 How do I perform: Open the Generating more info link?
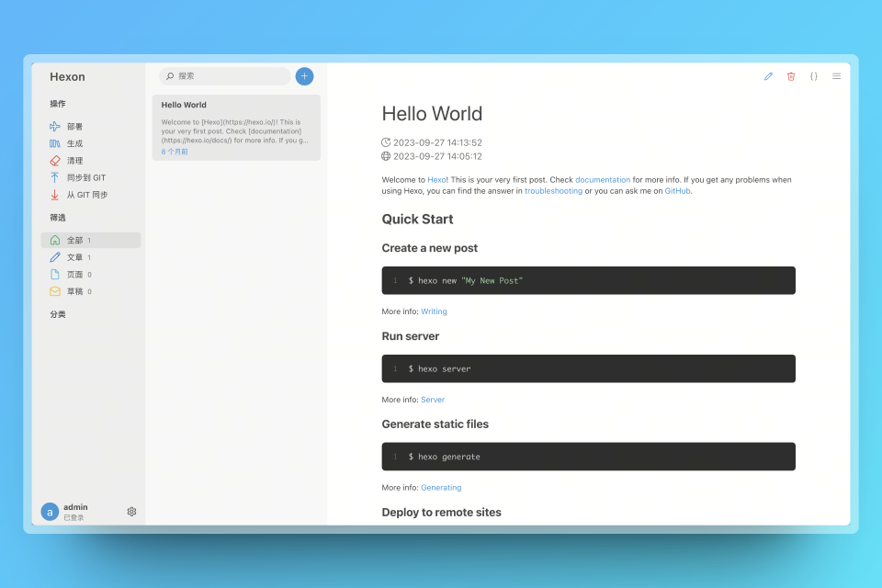click(441, 487)
